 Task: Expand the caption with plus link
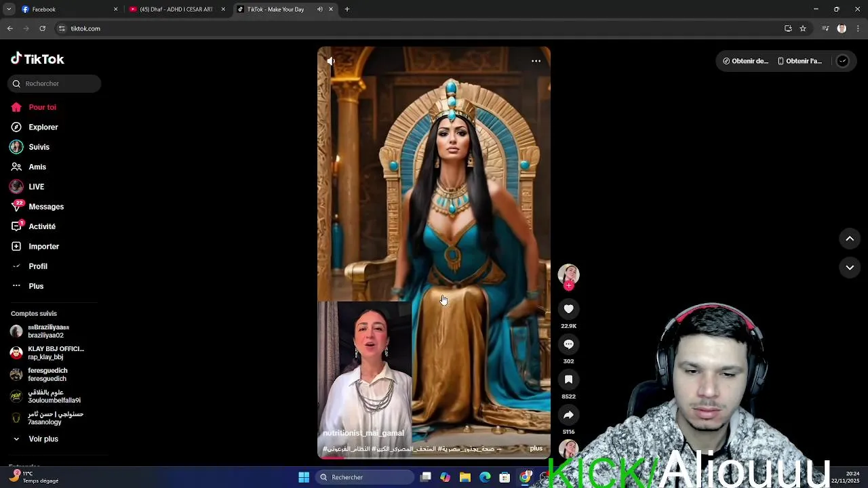[x=536, y=449]
